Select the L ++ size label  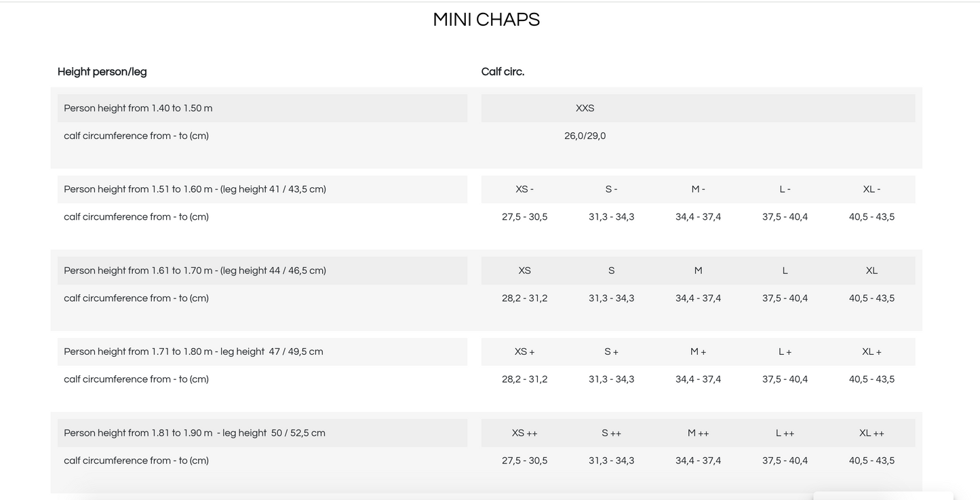(x=785, y=434)
